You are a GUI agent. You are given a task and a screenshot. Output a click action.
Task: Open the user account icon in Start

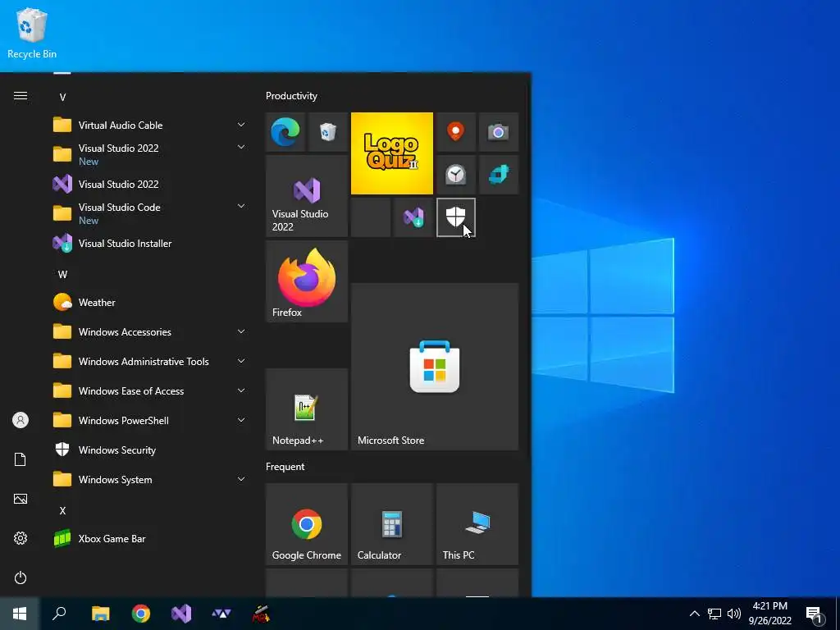tap(21, 420)
